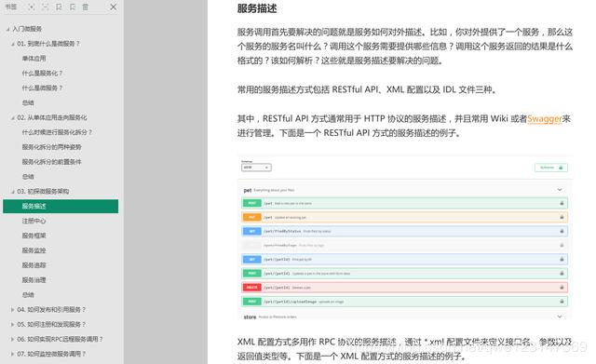
Task: Select bookmark 03. 初探微服务架构
Action: [43, 192]
